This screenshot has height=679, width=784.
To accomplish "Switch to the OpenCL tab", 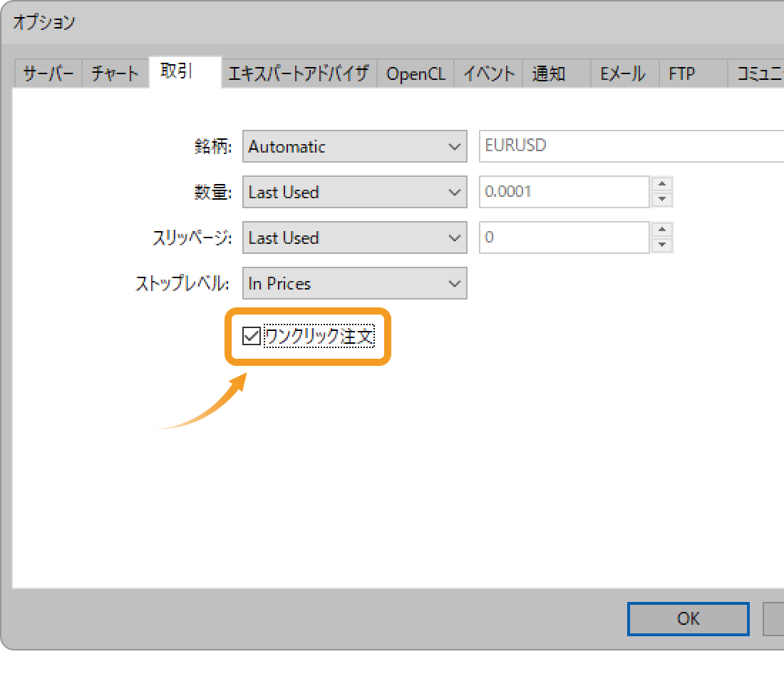I will point(416,73).
